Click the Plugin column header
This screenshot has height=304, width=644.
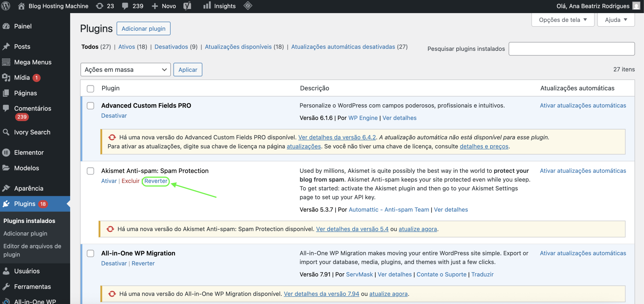pos(110,88)
